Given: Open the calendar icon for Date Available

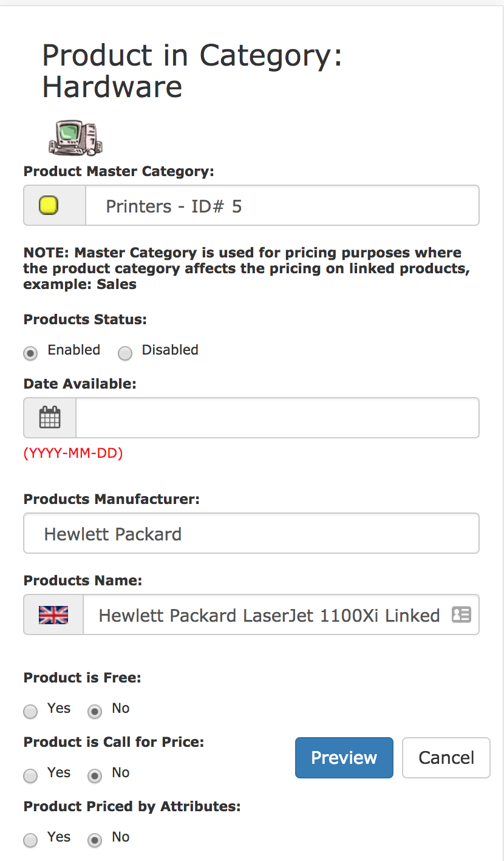Looking at the screenshot, I should (x=50, y=418).
